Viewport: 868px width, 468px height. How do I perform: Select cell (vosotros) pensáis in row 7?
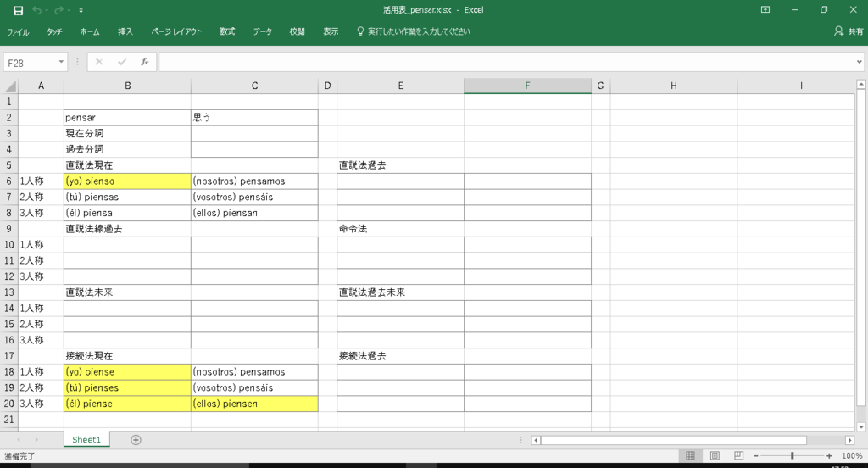254,198
